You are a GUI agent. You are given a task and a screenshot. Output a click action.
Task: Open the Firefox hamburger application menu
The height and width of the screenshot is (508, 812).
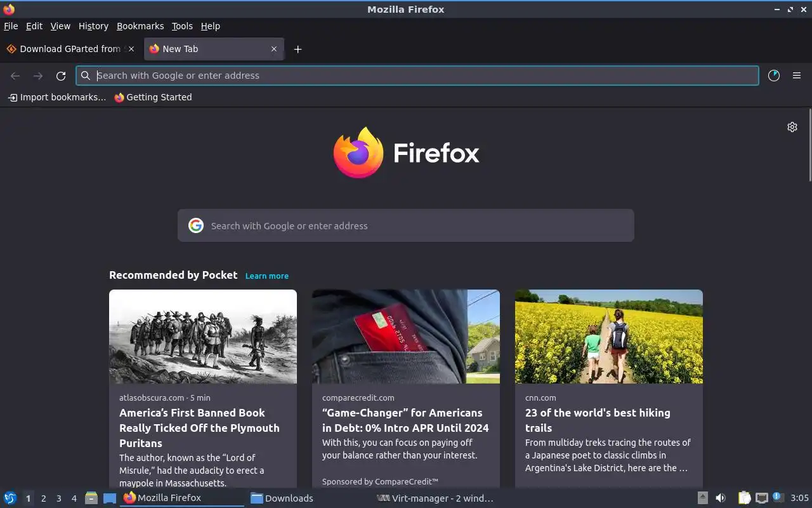click(x=797, y=76)
